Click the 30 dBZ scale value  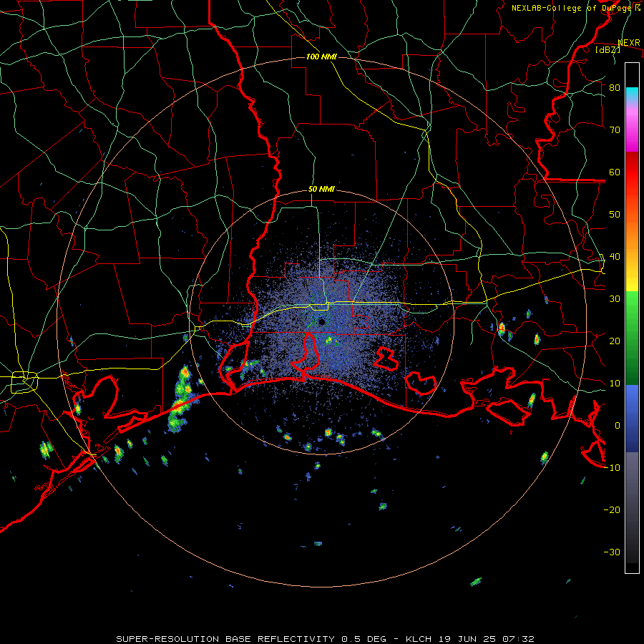pos(615,299)
